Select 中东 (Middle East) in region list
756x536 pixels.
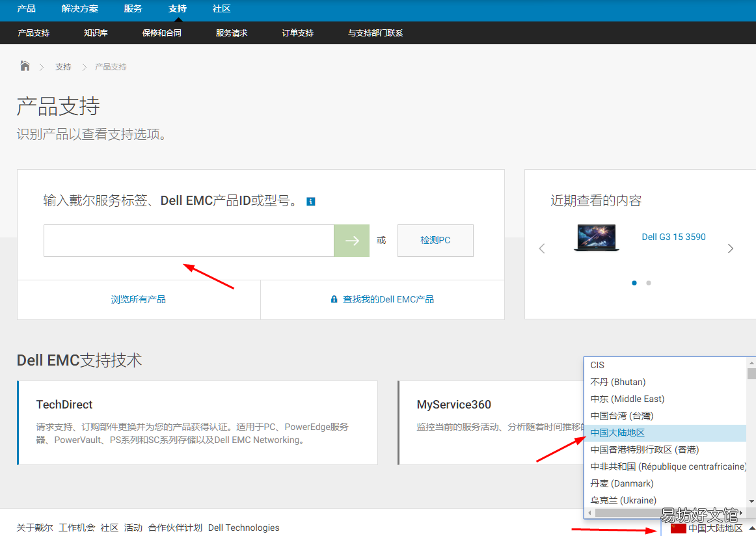[666, 399]
